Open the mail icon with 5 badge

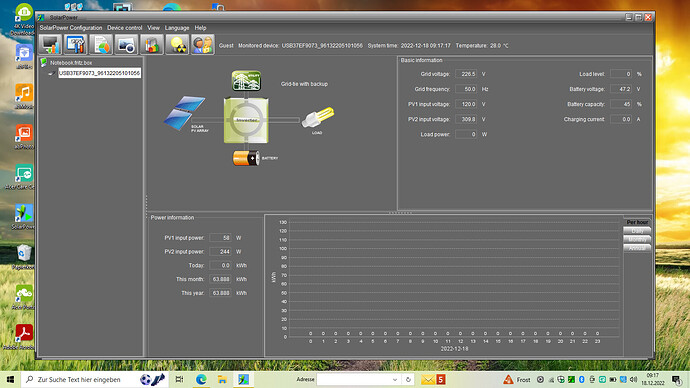pyautogui.click(x=433, y=379)
